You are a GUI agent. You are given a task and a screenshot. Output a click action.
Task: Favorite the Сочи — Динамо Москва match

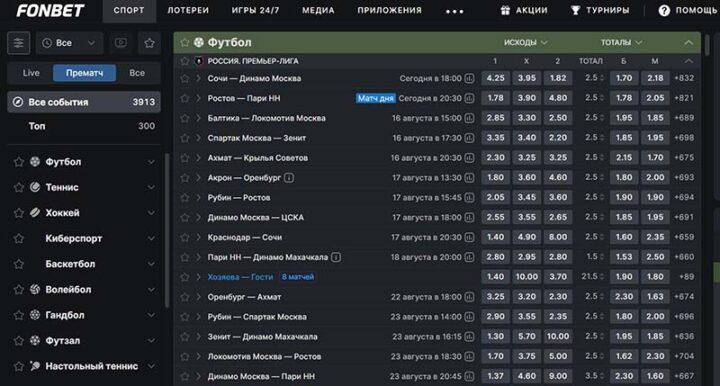pos(185,78)
